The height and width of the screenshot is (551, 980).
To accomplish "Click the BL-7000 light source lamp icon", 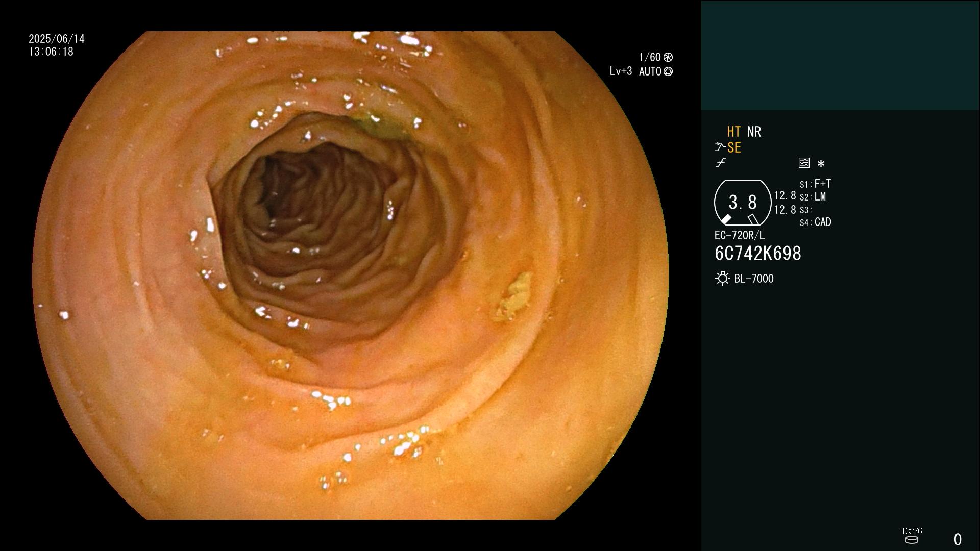I will tap(722, 279).
